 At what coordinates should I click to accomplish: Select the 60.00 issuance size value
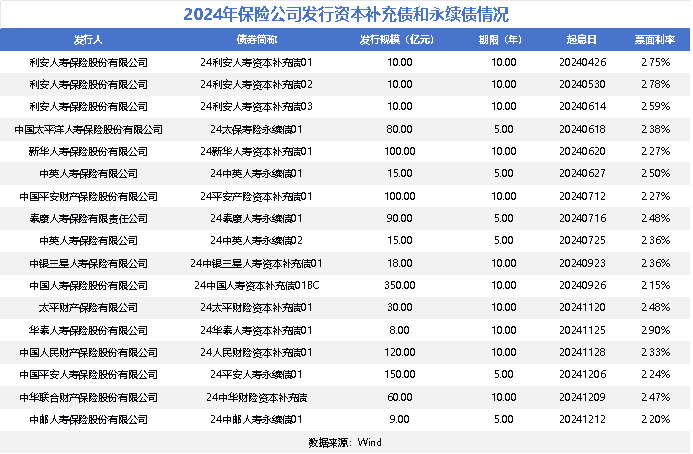click(400, 397)
